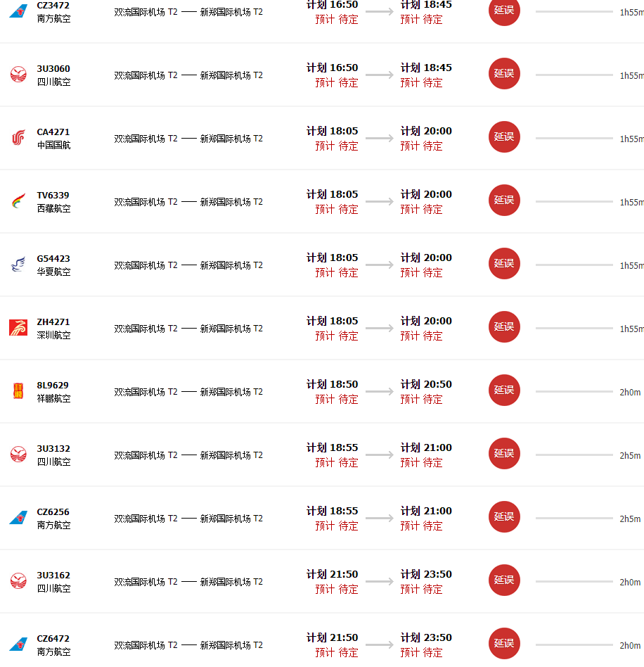Open flight number ZH4271 details

point(53,322)
